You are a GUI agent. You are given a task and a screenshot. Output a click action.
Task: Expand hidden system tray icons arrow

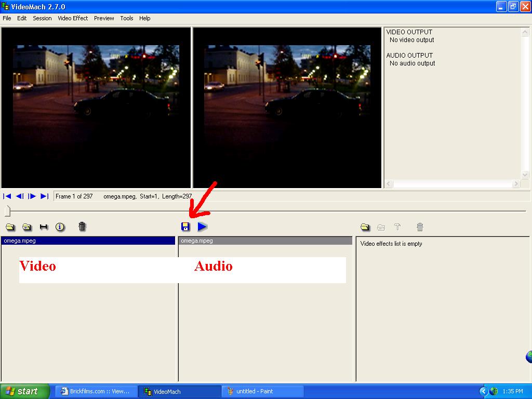[484, 391]
